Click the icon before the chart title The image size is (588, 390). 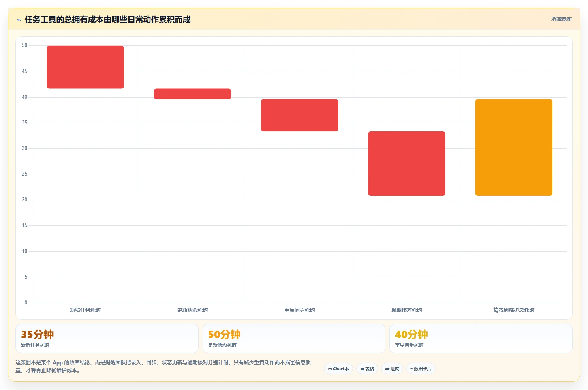[19, 20]
